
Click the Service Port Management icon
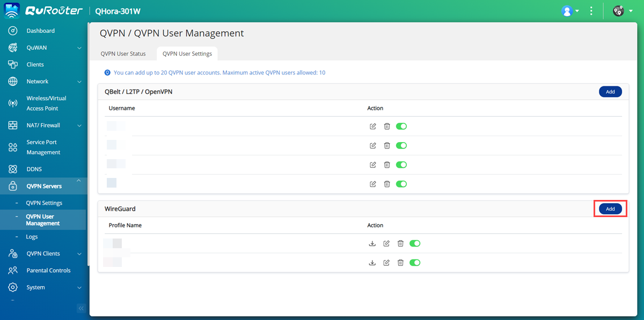click(x=13, y=147)
